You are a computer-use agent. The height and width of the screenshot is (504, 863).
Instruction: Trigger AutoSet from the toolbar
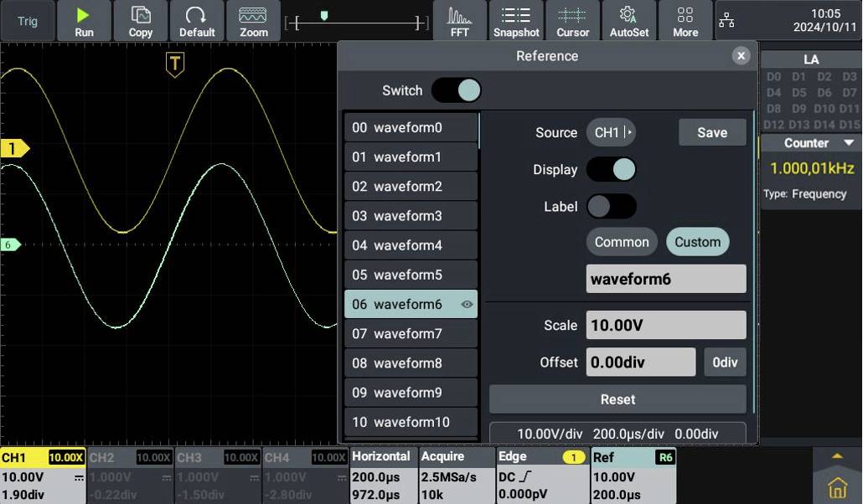coord(629,20)
